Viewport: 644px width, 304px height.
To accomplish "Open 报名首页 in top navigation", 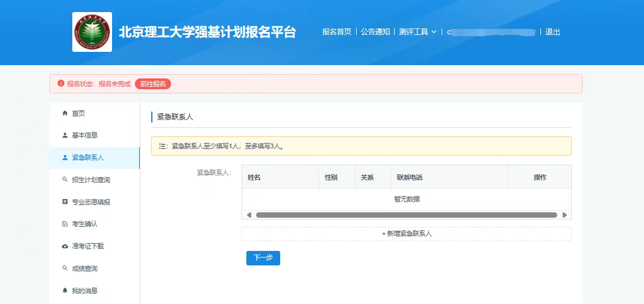I will [337, 32].
